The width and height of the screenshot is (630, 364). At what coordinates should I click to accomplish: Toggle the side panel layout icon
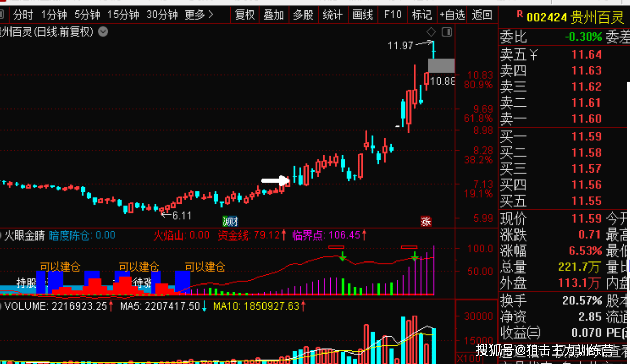pos(447,32)
